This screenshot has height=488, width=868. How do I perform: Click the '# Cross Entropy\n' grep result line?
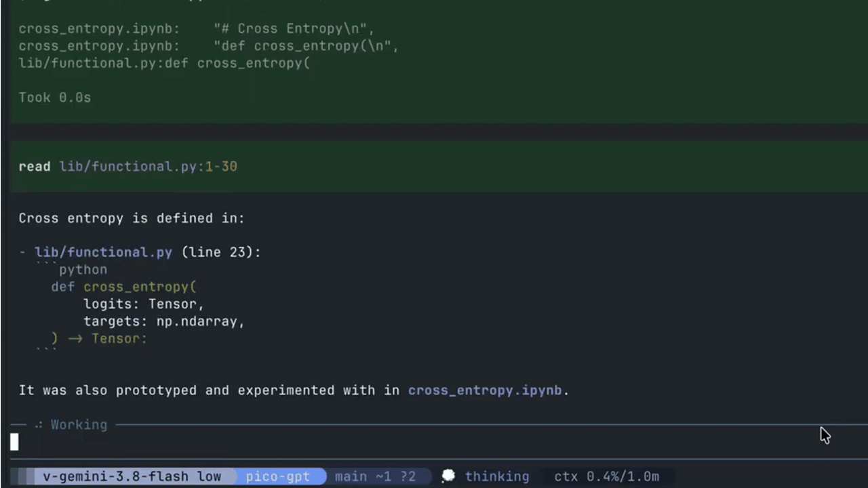197,28
